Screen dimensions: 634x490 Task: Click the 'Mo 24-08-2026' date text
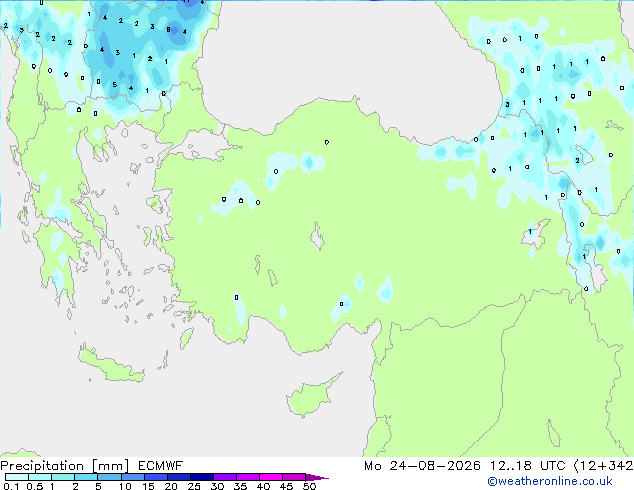(423, 466)
